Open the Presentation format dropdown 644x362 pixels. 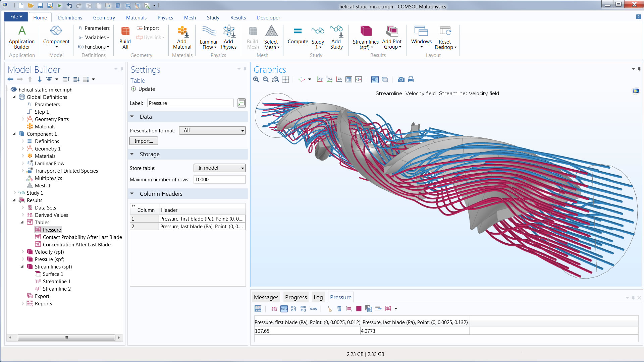click(x=212, y=130)
